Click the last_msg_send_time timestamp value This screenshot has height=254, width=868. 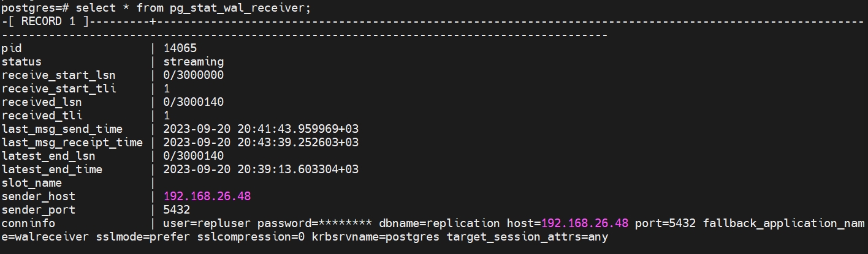(261, 129)
